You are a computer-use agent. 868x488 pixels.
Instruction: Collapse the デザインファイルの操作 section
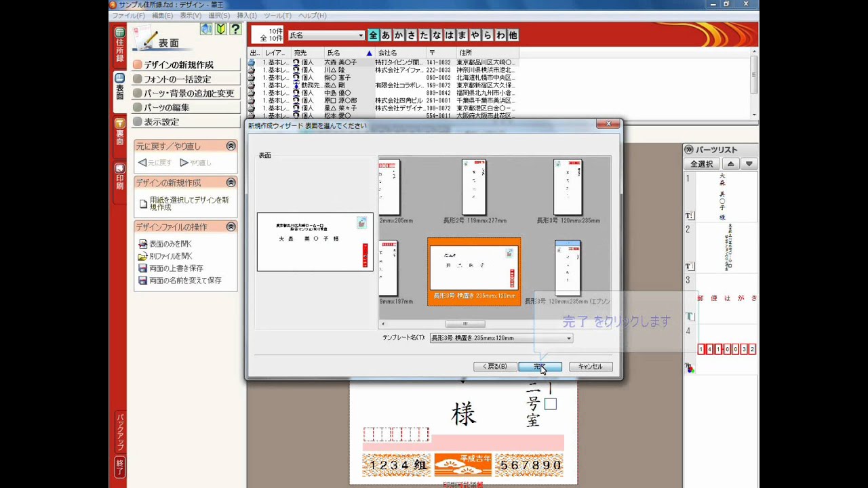pos(231,226)
